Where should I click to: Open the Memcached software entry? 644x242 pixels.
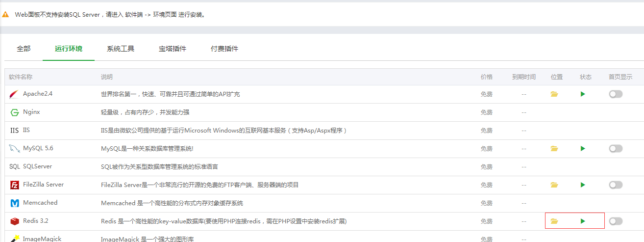click(40, 203)
